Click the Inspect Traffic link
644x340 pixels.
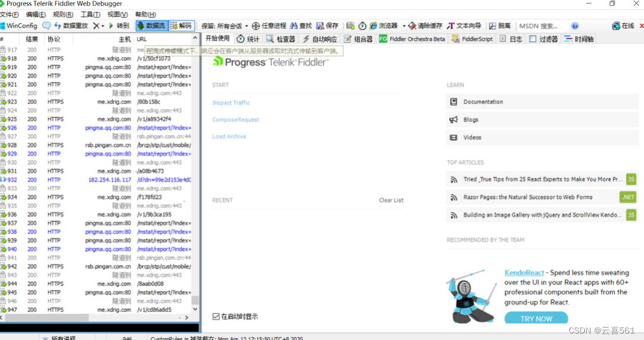[x=231, y=102]
